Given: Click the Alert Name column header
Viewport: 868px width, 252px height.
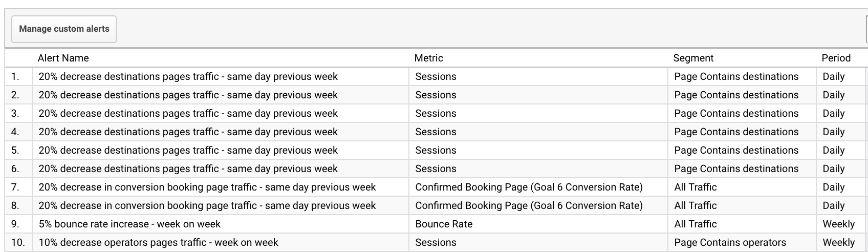Looking at the screenshot, I should [63, 58].
